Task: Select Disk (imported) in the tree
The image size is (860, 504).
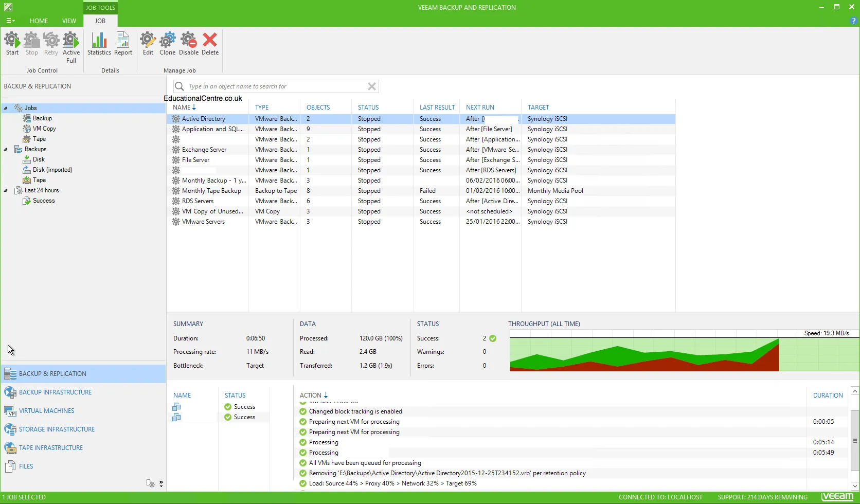Action: 52,170
